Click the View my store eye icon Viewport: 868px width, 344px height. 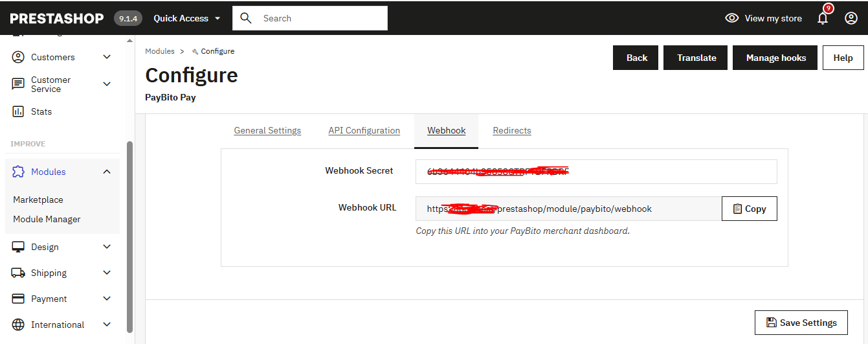pos(732,18)
